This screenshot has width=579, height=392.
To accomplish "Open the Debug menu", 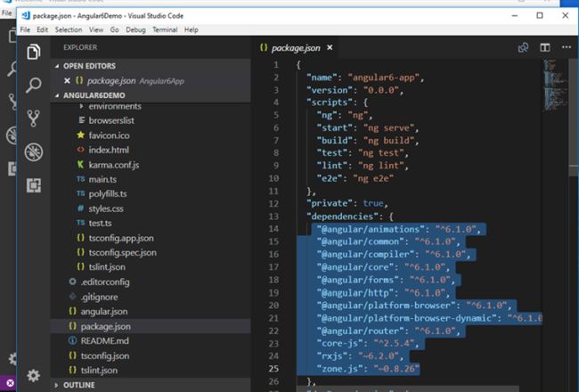I will pyautogui.click(x=135, y=29).
